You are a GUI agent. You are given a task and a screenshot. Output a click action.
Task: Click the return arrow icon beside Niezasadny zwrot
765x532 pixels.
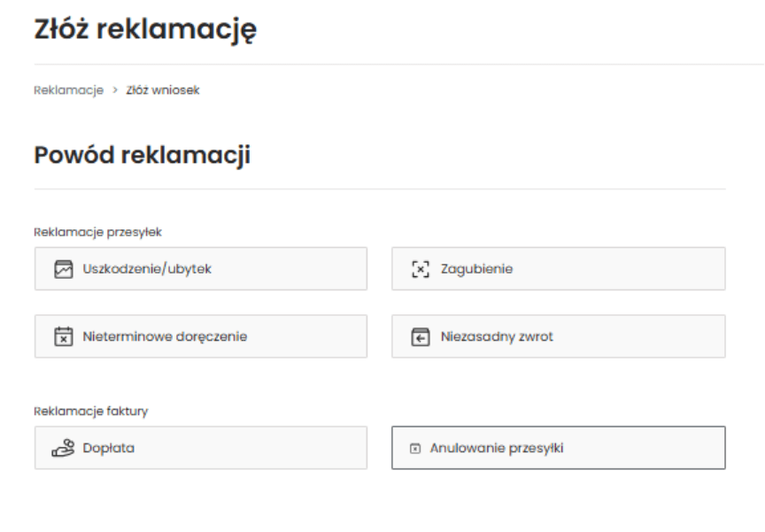tap(421, 336)
